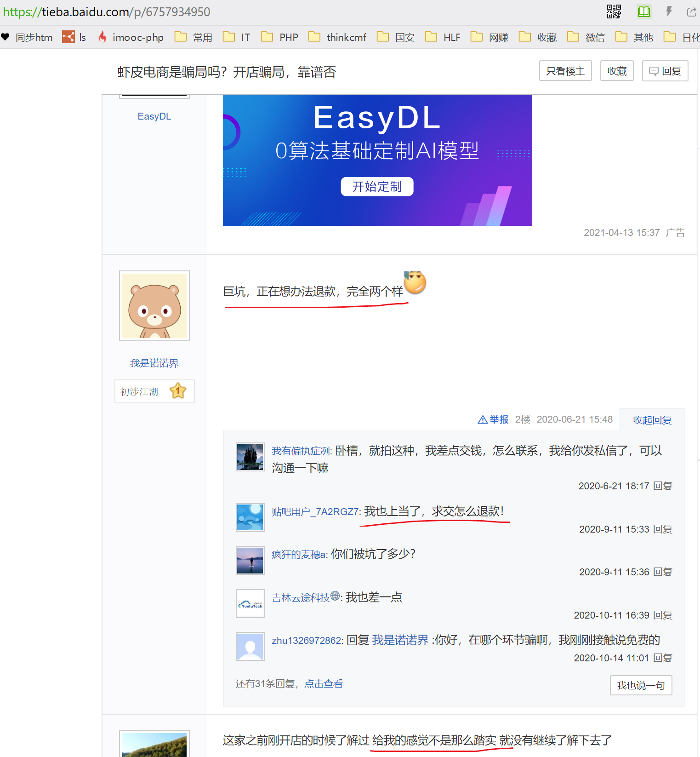Toggle 收藏 to favorite this thread
This screenshot has width=700, height=757.
(x=616, y=71)
